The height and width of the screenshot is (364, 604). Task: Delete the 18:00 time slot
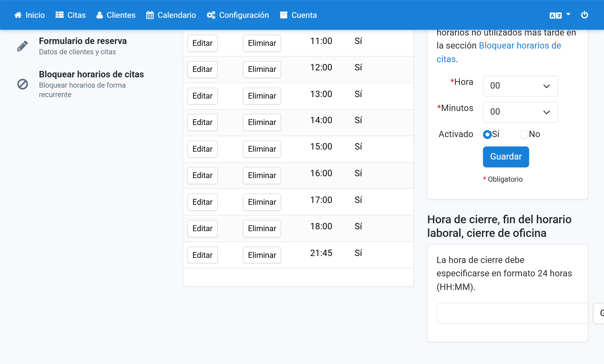tap(262, 228)
